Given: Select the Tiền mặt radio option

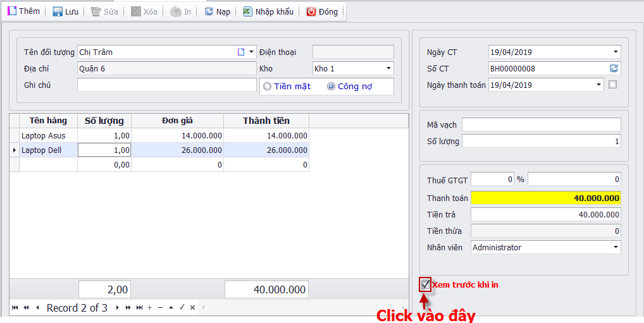Looking at the screenshot, I should coord(268,87).
